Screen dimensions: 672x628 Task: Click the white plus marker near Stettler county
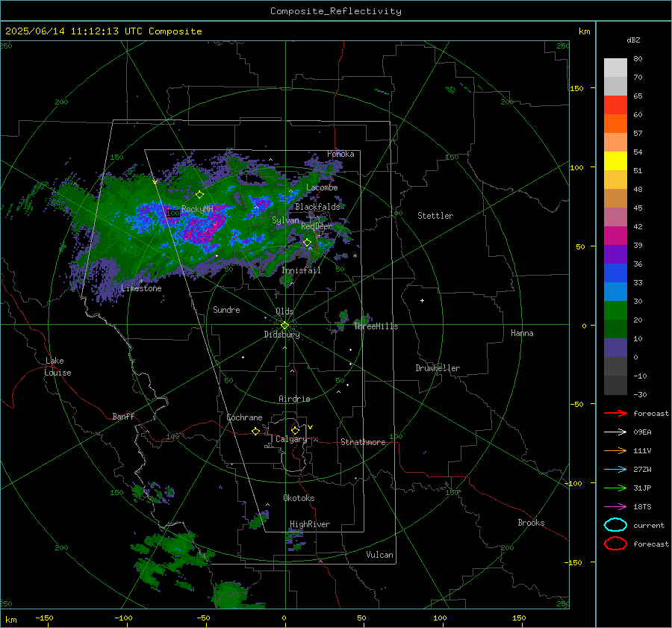[x=422, y=300]
